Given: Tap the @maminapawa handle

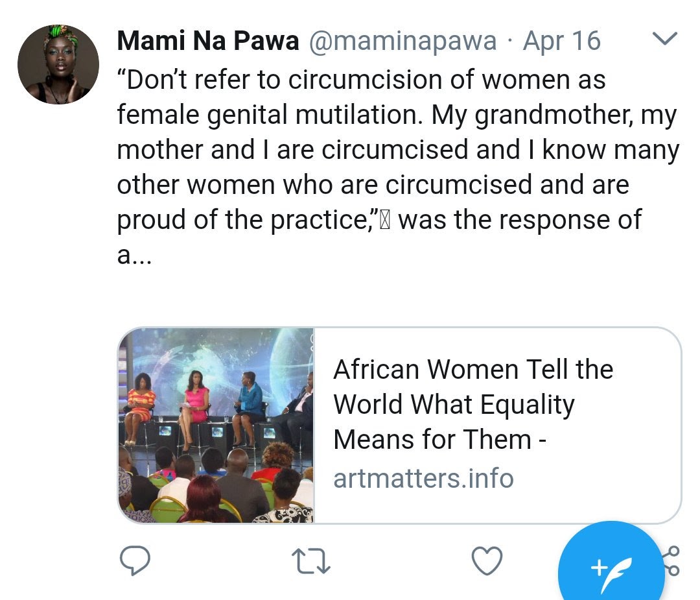Looking at the screenshot, I should pyautogui.click(x=402, y=42).
